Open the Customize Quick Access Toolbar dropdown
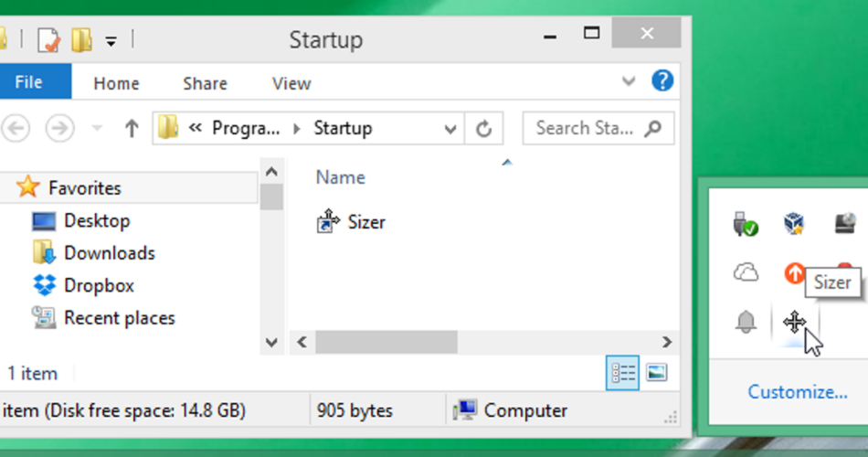Image resolution: width=868 pixels, height=457 pixels. click(111, 40)
